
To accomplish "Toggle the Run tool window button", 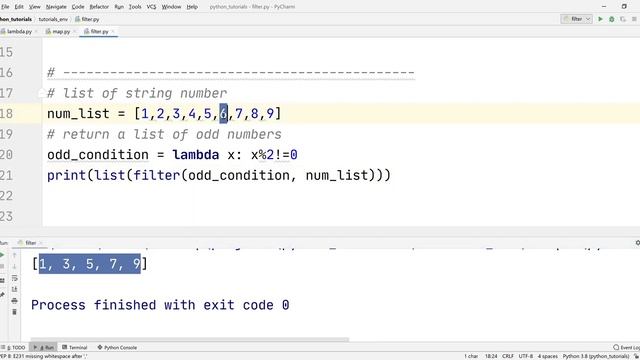I will pyautogui.click(x=44, y=347).
